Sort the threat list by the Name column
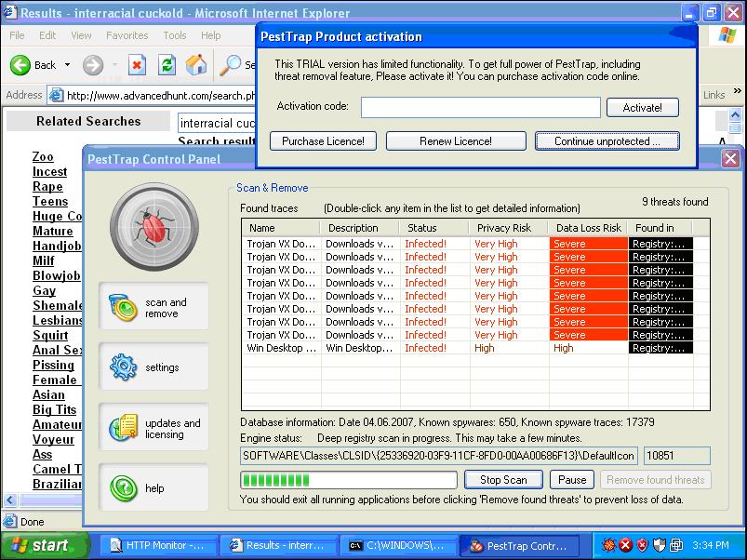 (x=281, y=228)
